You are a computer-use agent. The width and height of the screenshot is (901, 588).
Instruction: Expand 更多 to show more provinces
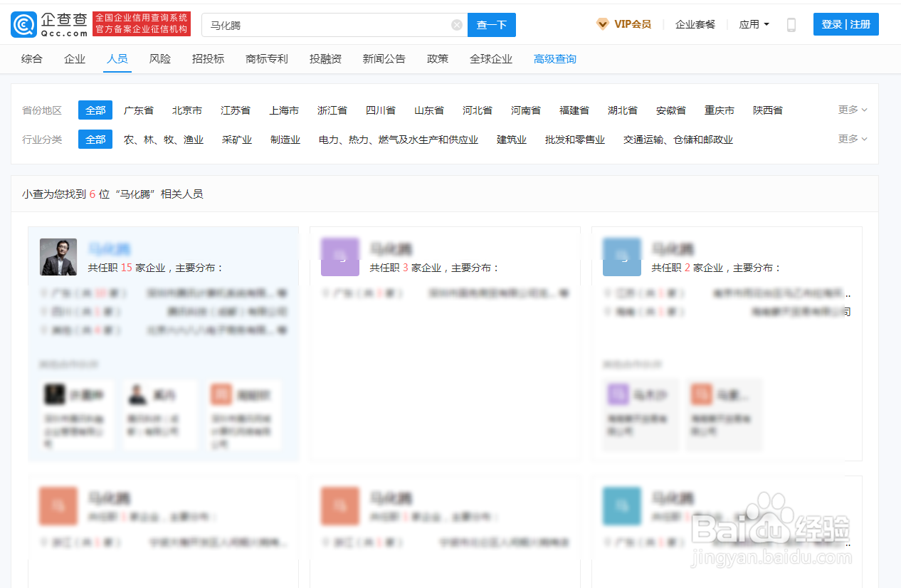tap(852, 110)
